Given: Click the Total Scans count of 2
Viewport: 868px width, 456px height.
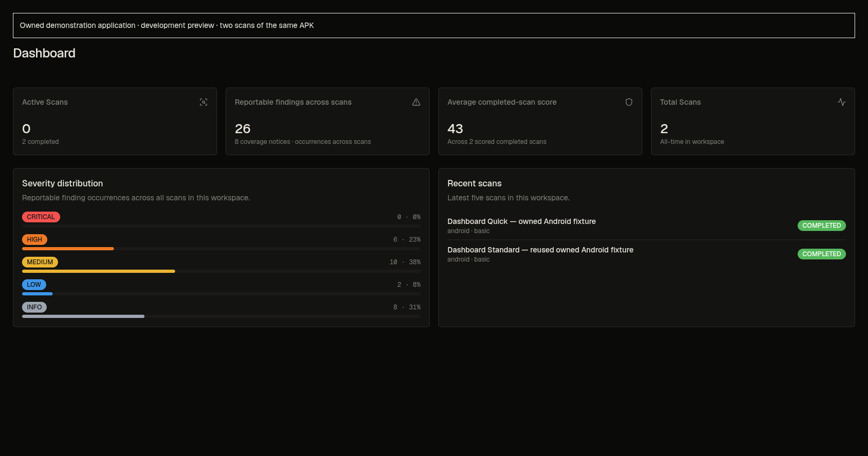Looking at the screenshot, I should 664,129.
